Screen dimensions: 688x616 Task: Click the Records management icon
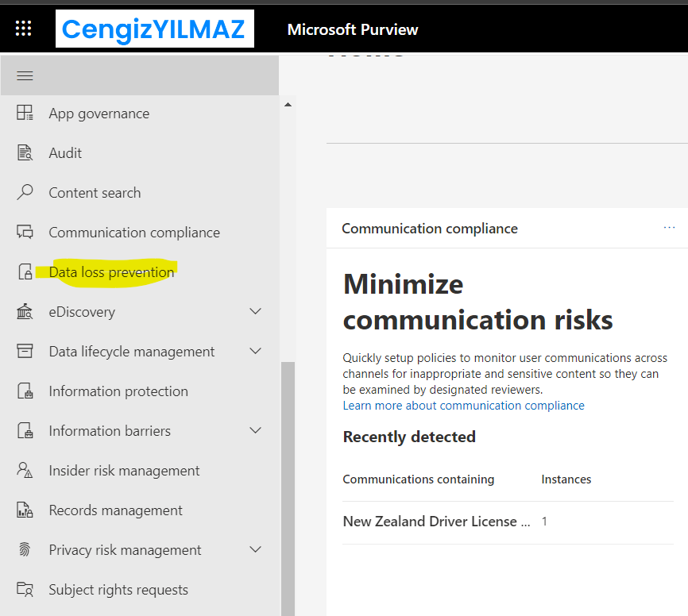(x=25, y=510)
